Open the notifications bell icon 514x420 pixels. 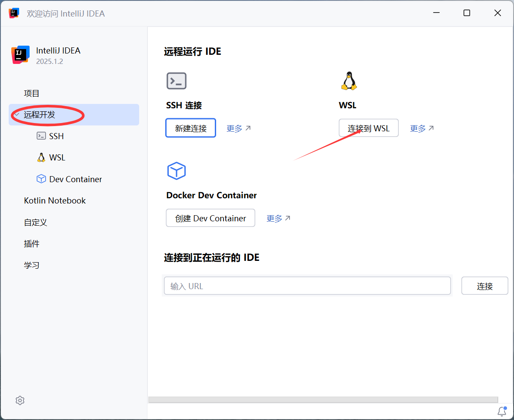(502, 411)
